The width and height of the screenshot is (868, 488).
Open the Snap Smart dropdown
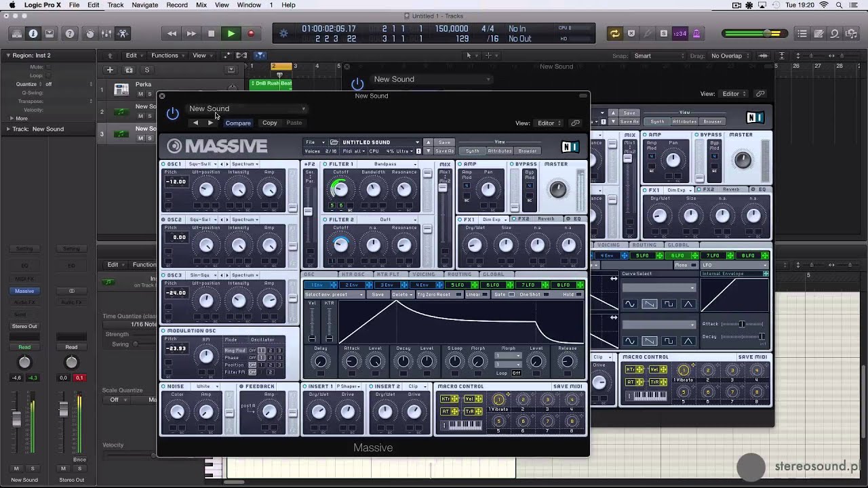pyautogui.click(x=660, y=56)
